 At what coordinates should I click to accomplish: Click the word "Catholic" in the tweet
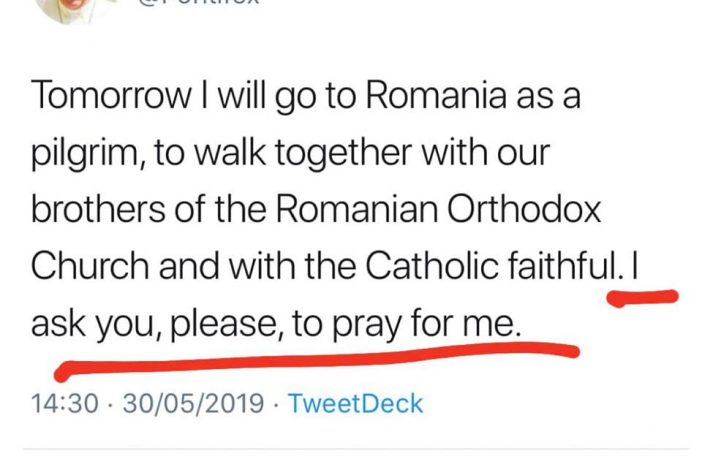(x=432, y=266)
